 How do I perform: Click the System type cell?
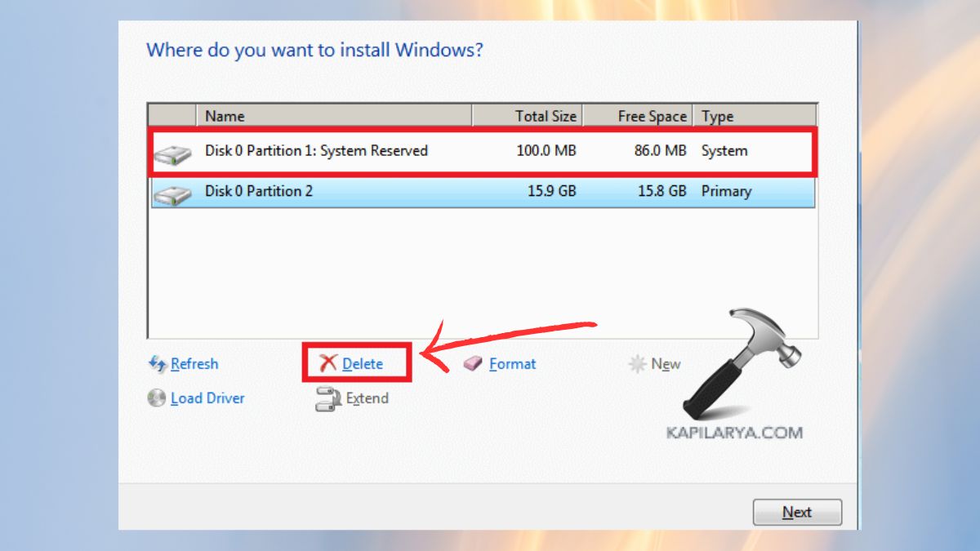pyautogui.click(x=724, y=151)
